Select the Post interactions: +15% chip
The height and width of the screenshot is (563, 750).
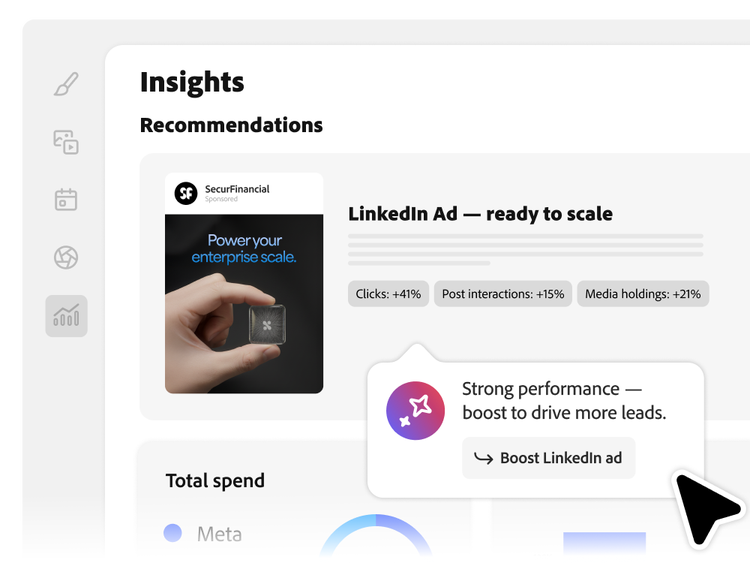coord(503,294)
